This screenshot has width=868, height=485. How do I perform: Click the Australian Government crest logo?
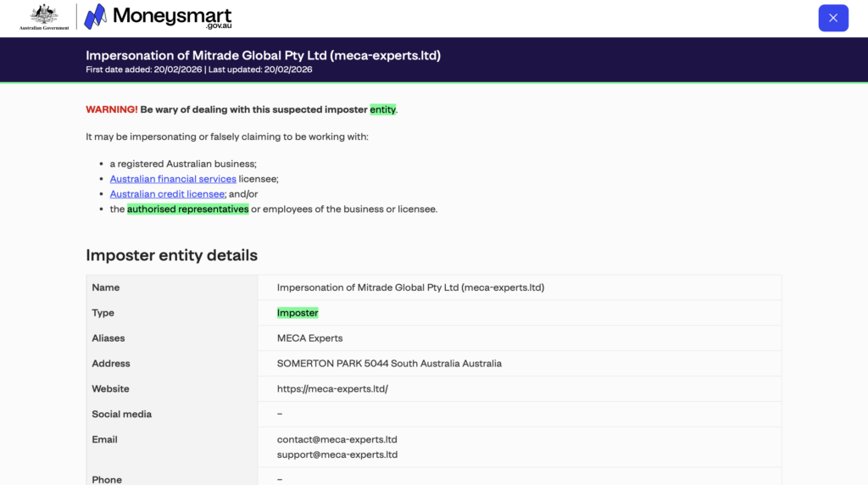44,16
